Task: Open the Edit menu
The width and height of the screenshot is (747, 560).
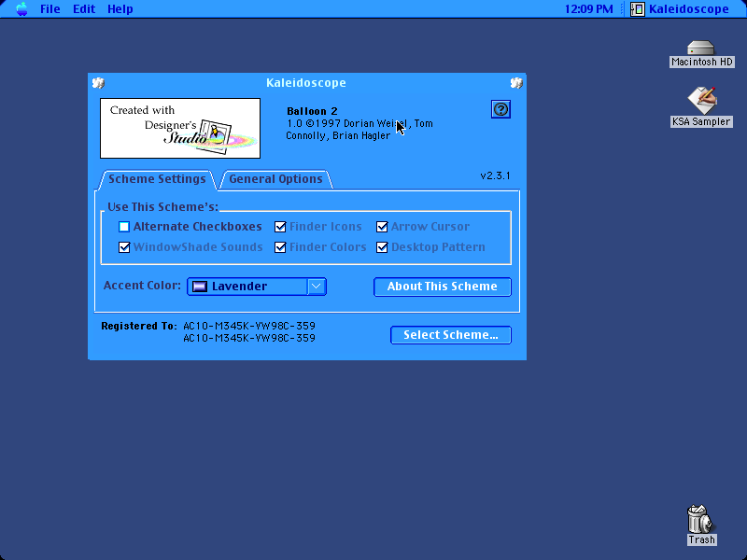Action: coord(84,9)
